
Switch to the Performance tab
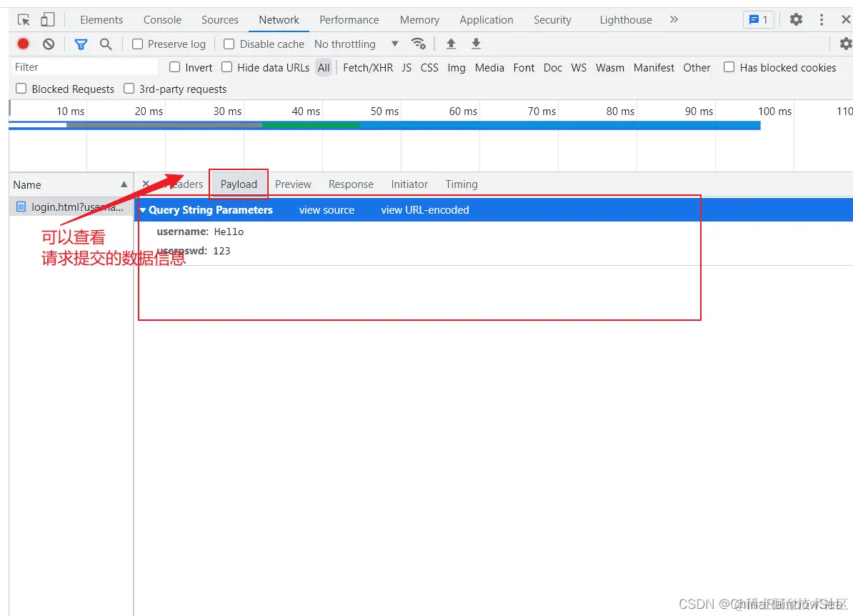pyautogui.click(x=349, y=20)
